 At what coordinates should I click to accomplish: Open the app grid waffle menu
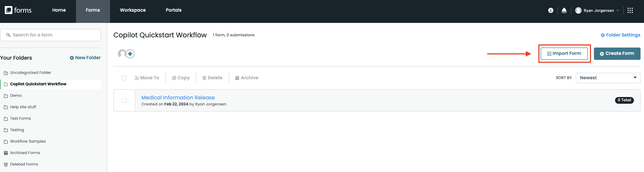pyautogui.click(x=631, y=10)
